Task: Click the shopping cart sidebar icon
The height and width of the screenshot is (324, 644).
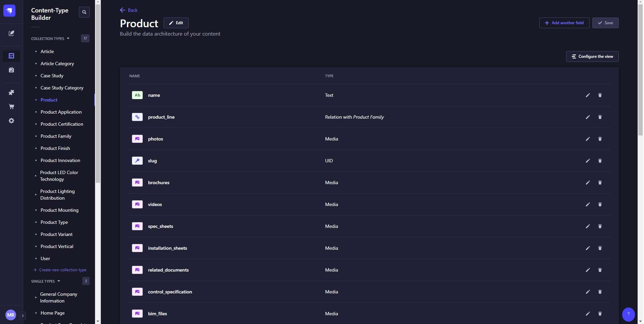Action: point(11,107)
